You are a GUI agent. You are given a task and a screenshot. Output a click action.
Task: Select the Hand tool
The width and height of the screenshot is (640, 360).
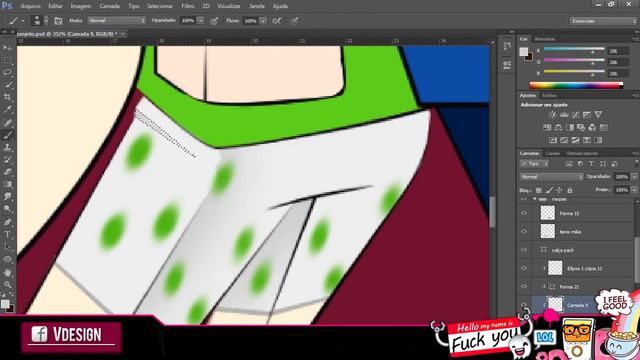(7, 272)
